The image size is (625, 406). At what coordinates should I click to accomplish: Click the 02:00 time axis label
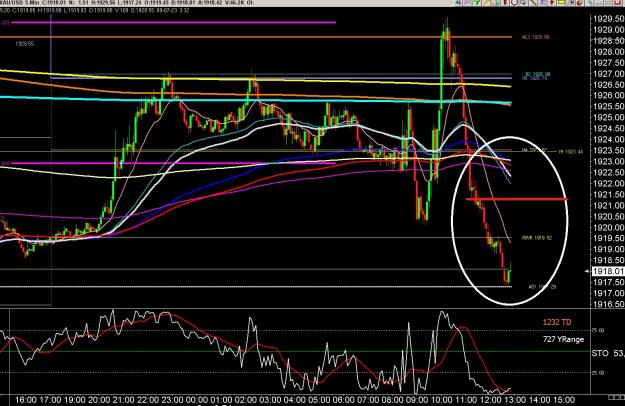click(x=246, y=400)
